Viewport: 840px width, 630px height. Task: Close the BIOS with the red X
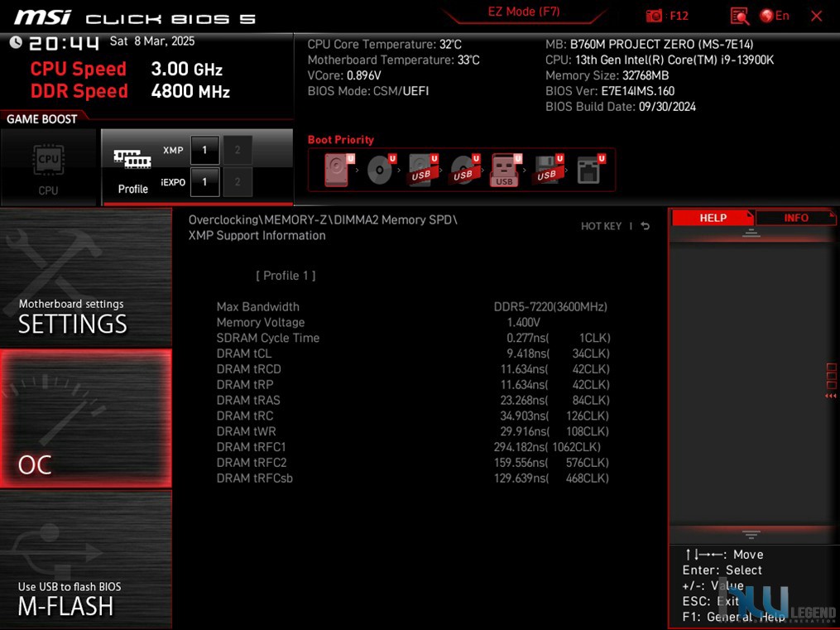817,16
